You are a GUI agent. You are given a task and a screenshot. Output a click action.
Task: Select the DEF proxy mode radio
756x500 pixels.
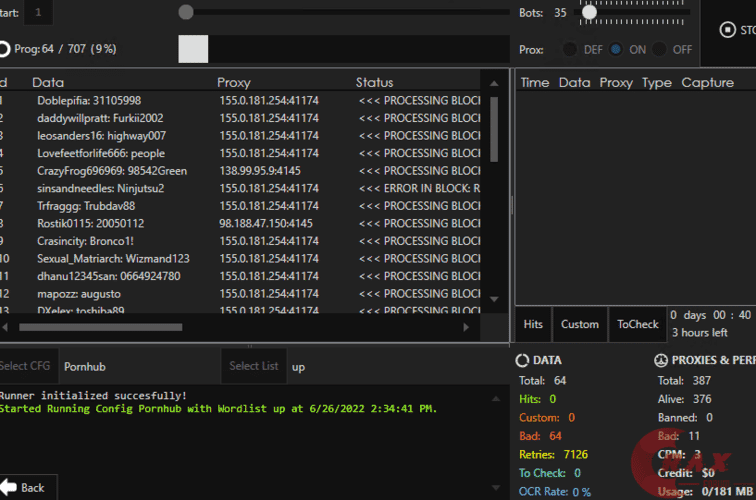[569, 49]
